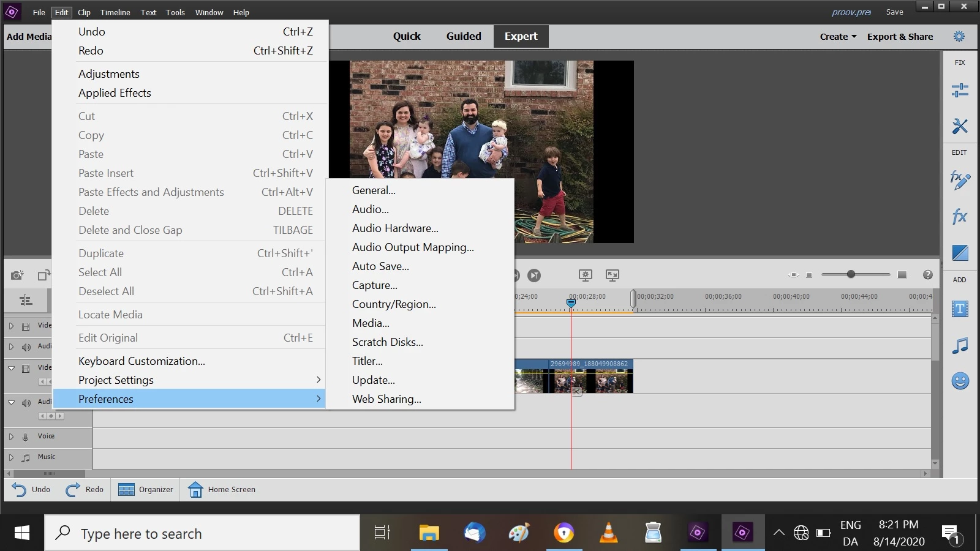Collapse the expanded Audio track
The width and height of the screenshot is (980, 551).
coord(11,402)
